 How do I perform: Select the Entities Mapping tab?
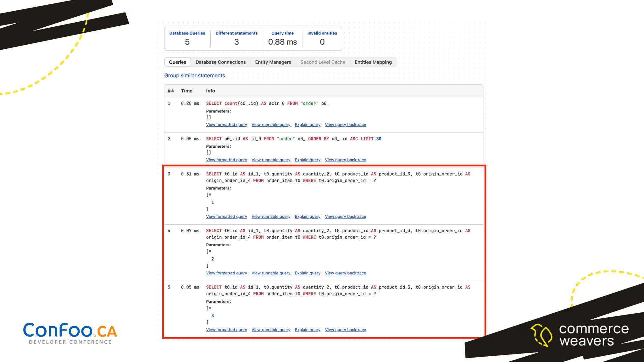point(373,62)
